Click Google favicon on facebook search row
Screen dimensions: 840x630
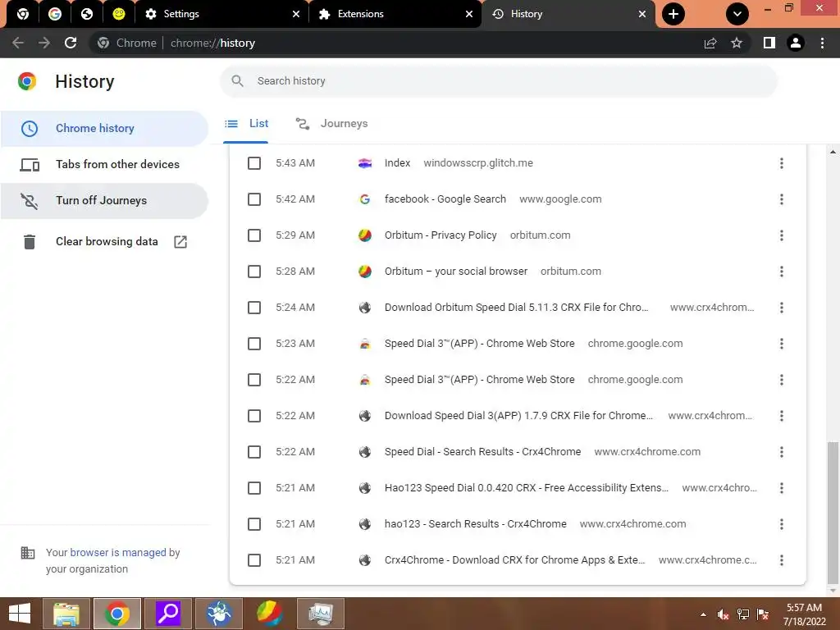click(365, 199)
